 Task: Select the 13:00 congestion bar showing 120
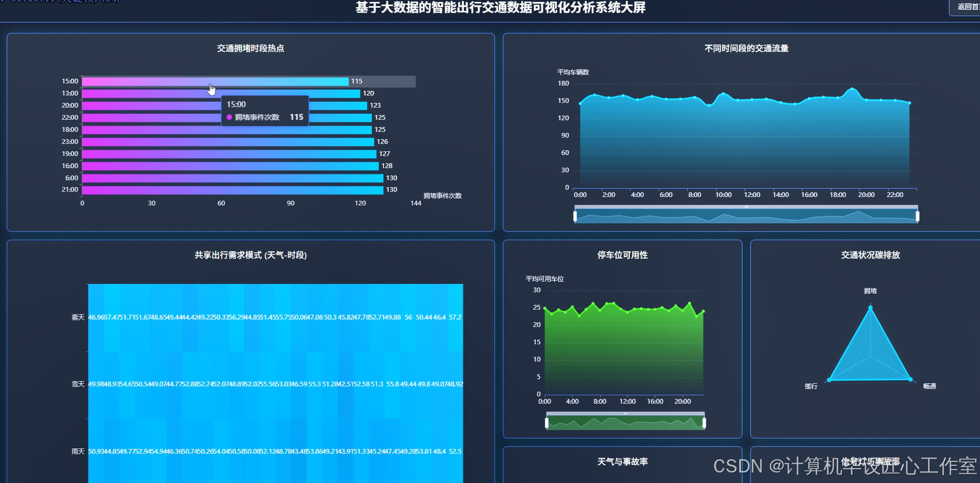pos(221,93)
